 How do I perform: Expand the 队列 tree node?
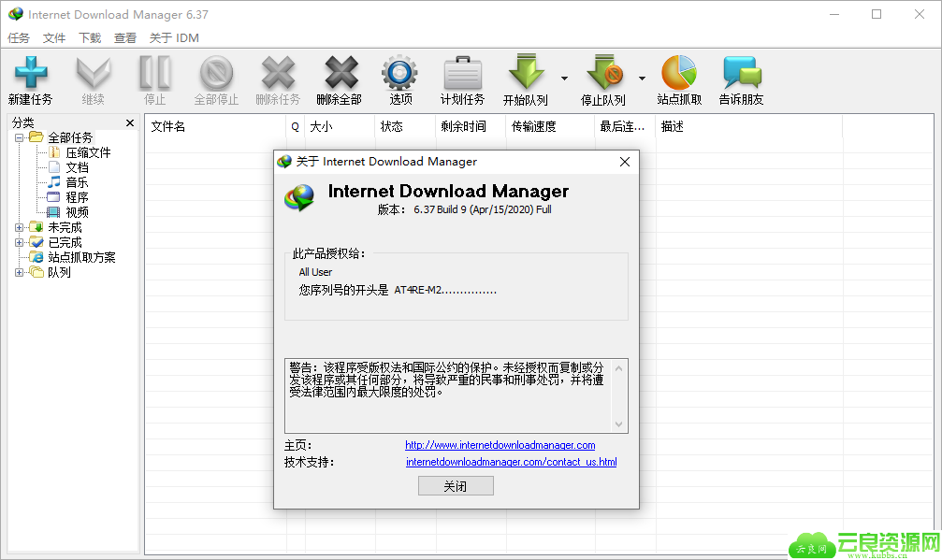(x=20, y=272)
